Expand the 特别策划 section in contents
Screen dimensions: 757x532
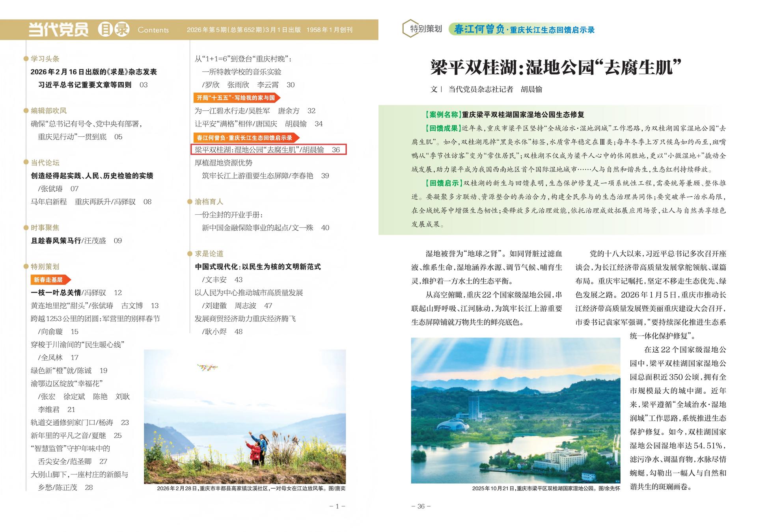(44, 266)
